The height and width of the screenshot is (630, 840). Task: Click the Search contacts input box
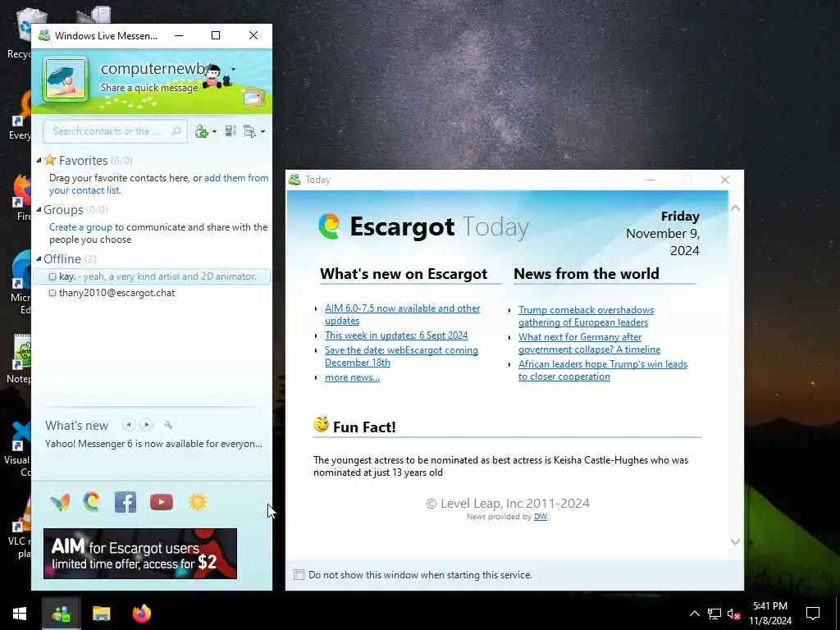pos(115,131)
